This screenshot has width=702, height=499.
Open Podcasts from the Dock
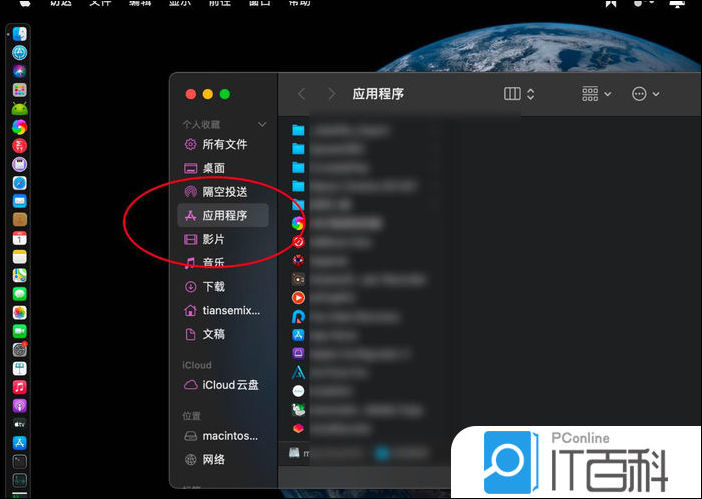[19, 405]
